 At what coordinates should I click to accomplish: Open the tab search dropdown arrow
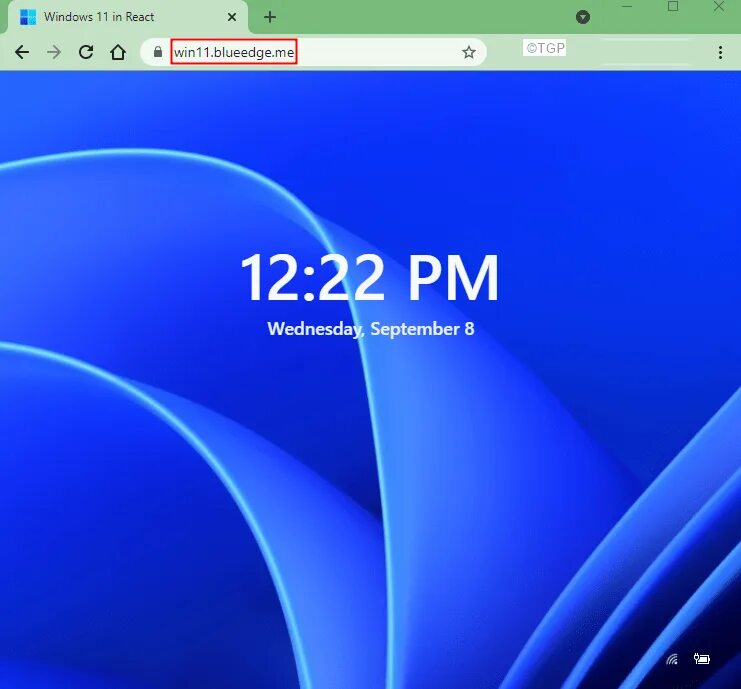(x=583, y=17)
